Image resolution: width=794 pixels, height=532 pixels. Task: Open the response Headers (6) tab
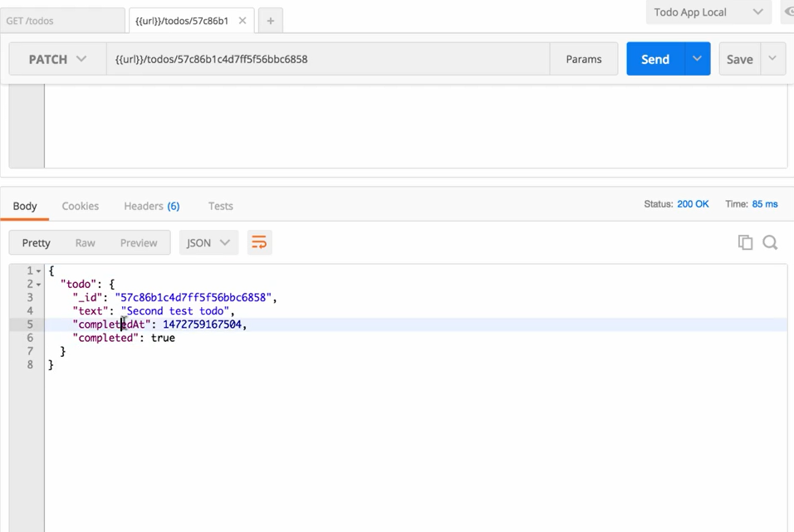[151, 206]
